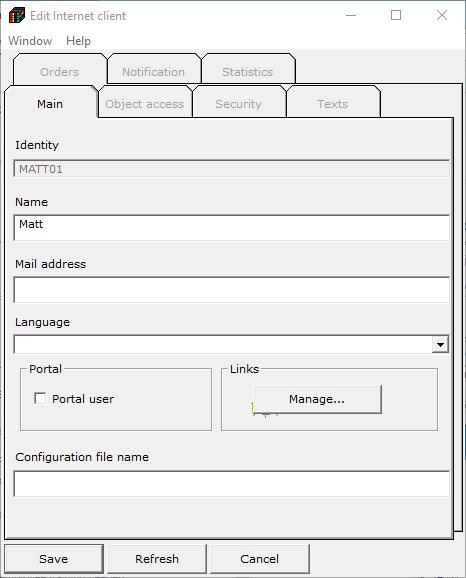Expand the Language dropdown arrow

[440, 345]
